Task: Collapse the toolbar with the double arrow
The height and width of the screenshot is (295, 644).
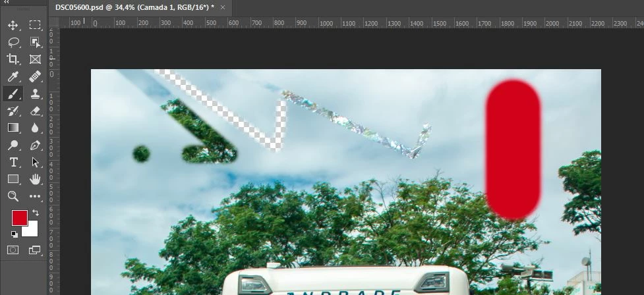Action: (x=6, y=2)
